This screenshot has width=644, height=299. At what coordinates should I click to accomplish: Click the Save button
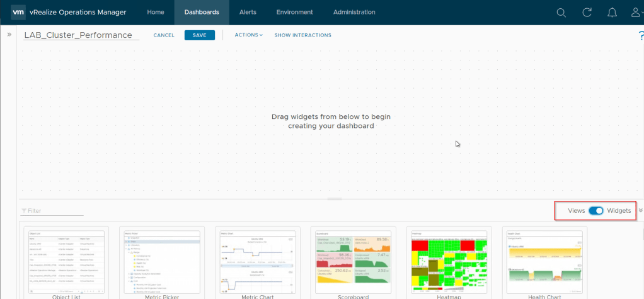[x=199, y=35]
